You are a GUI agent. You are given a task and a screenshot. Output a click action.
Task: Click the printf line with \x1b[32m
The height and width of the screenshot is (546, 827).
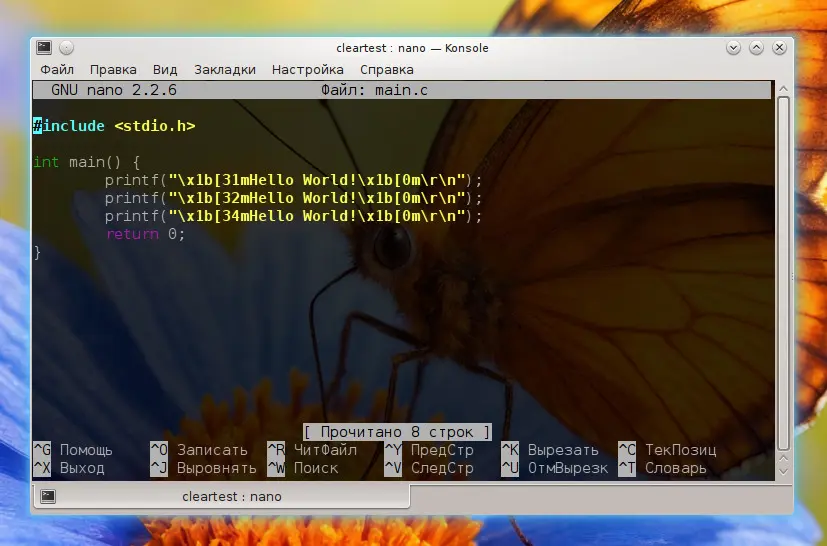tap(293, 198)
